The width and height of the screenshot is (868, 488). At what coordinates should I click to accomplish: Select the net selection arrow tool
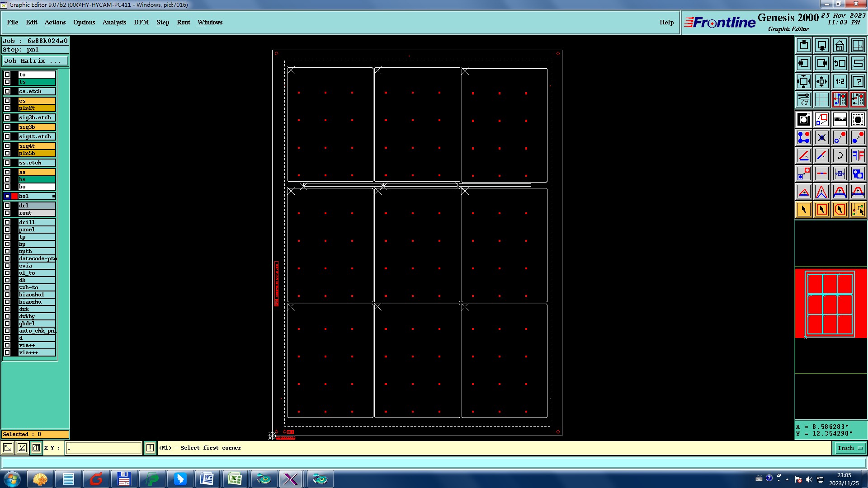(858, 210)
